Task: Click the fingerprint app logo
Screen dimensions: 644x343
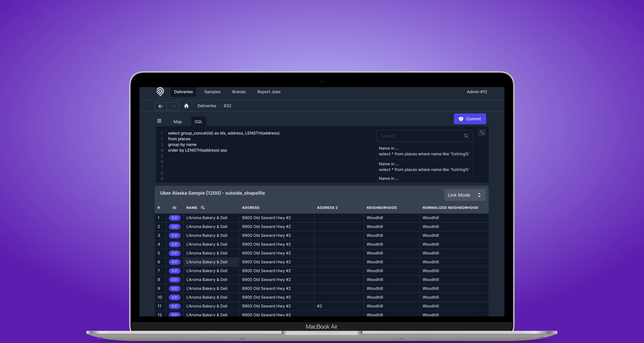Action: [160, 92]
